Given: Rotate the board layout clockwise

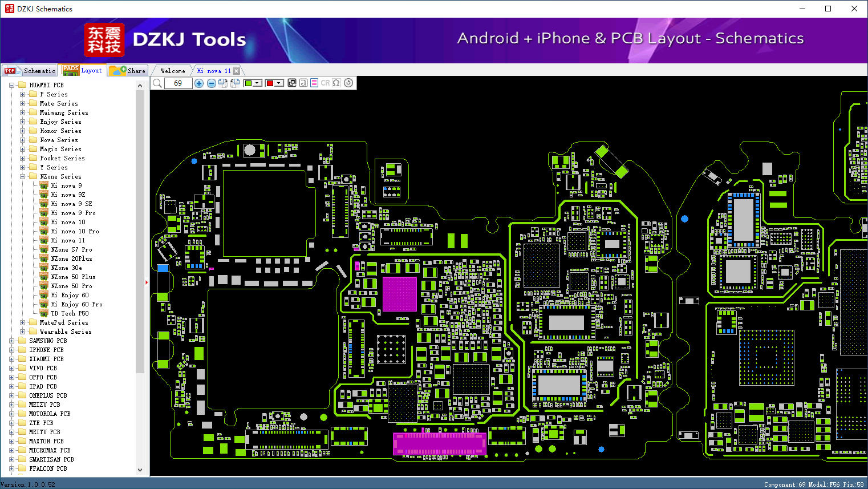Looking at the screenshot, I should 223,83.
